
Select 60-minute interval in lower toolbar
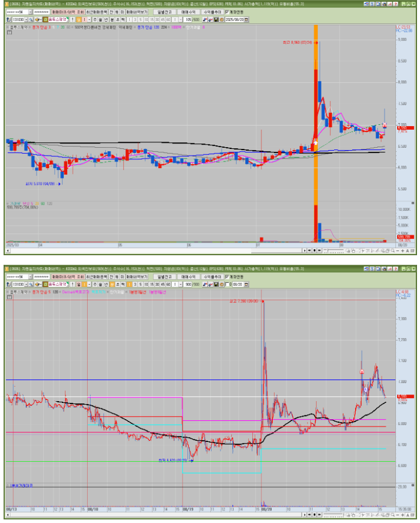click(x=168, y=285)
